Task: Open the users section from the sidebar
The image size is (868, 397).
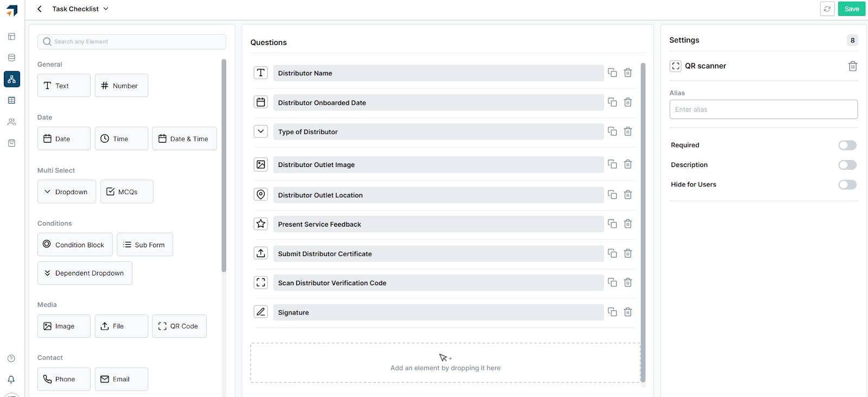Action: pos(11,121)
